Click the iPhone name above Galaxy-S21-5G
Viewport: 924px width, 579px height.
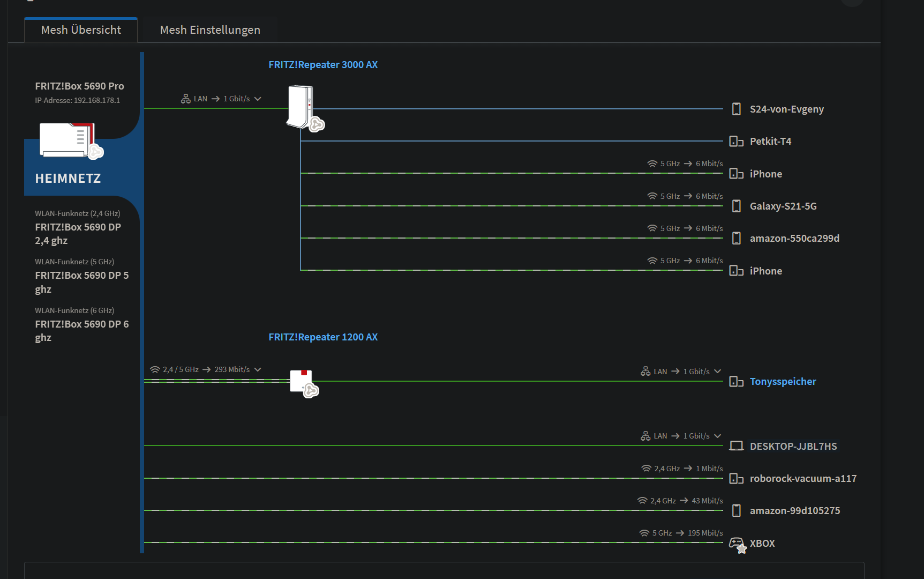coord(766,174)
